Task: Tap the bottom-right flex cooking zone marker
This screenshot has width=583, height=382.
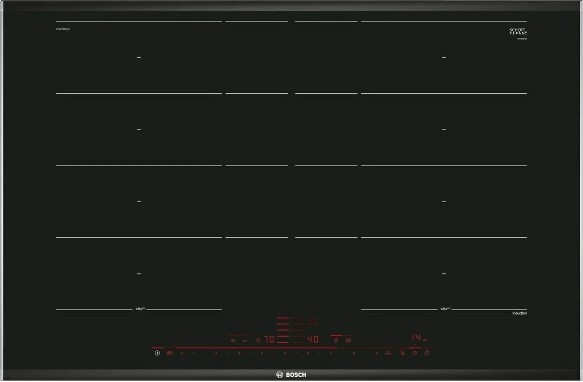Action: coord(444,274)
